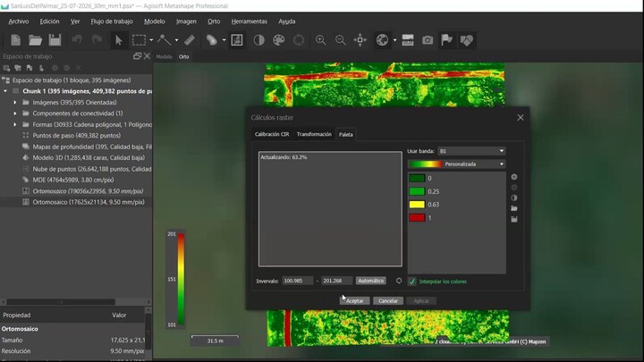Click the Zoom out magnifier icon
The image size is (644, 362).
point(340,40)
